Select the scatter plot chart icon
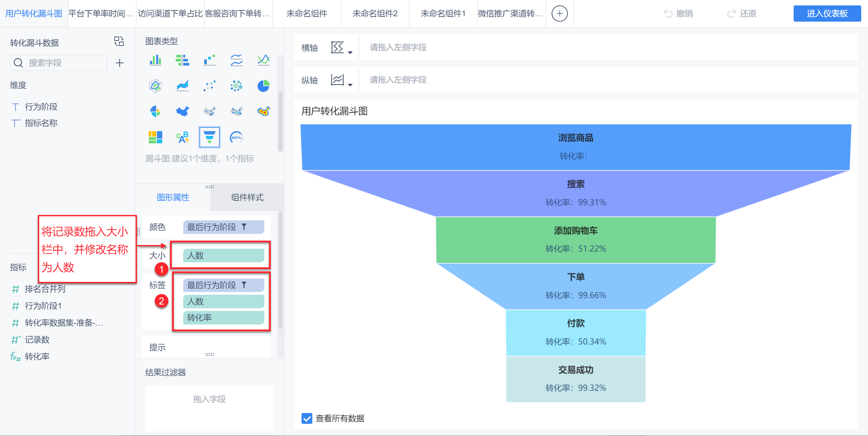Viewport: 868px width, 436px height. click(x=209, y=86)
